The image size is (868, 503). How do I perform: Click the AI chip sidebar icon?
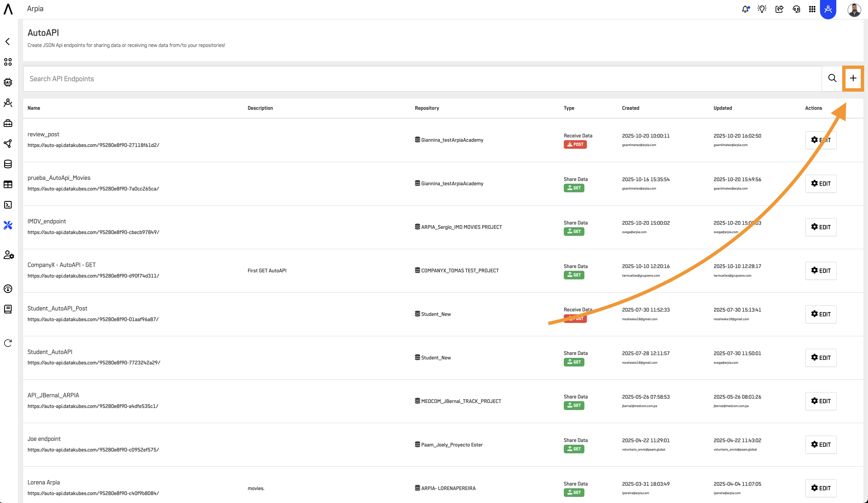coord(8,82)
